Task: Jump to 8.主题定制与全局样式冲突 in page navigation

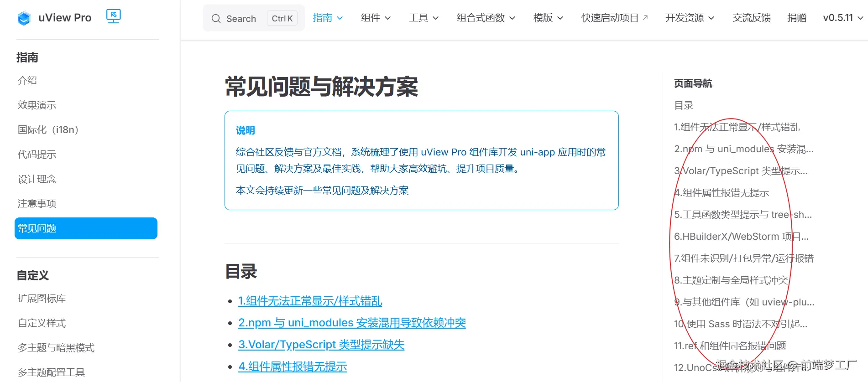Action: (731, 280)
